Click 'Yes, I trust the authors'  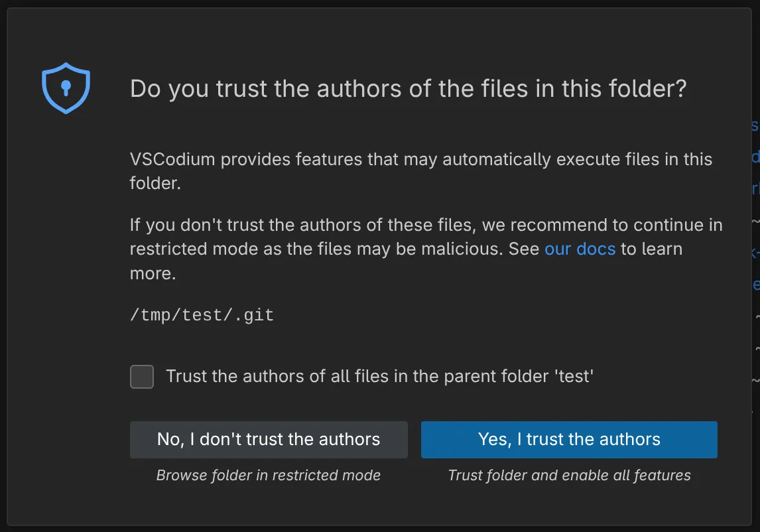568,439
